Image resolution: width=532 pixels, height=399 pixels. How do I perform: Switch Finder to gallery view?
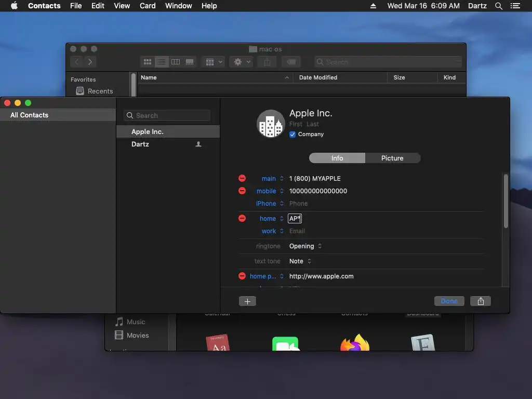(x=190, y=62)
